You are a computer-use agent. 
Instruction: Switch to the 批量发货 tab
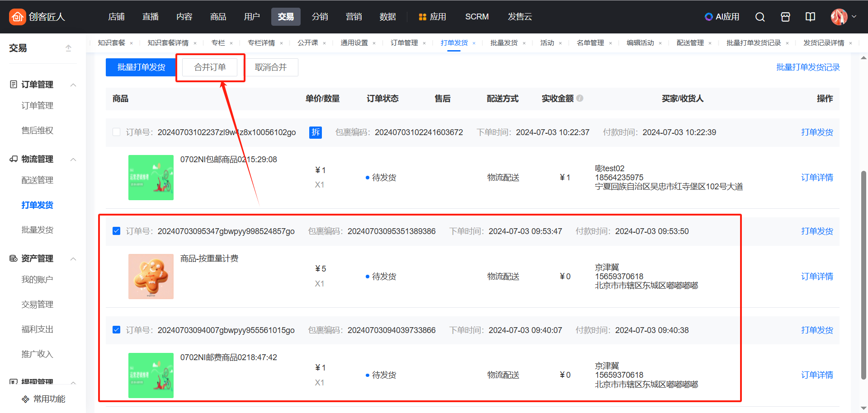(x=504, y=43)
